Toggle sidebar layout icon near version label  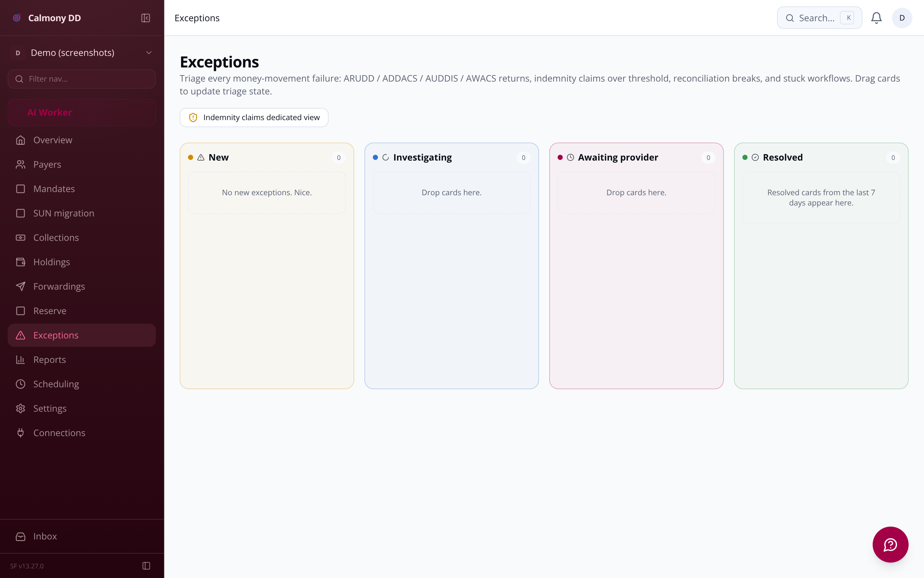(146, 566)
